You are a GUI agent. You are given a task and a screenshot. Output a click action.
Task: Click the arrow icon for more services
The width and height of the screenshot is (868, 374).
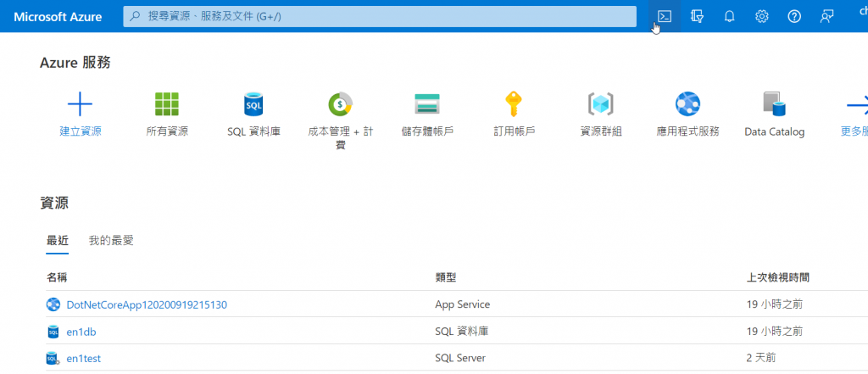[x=858, y=103]
